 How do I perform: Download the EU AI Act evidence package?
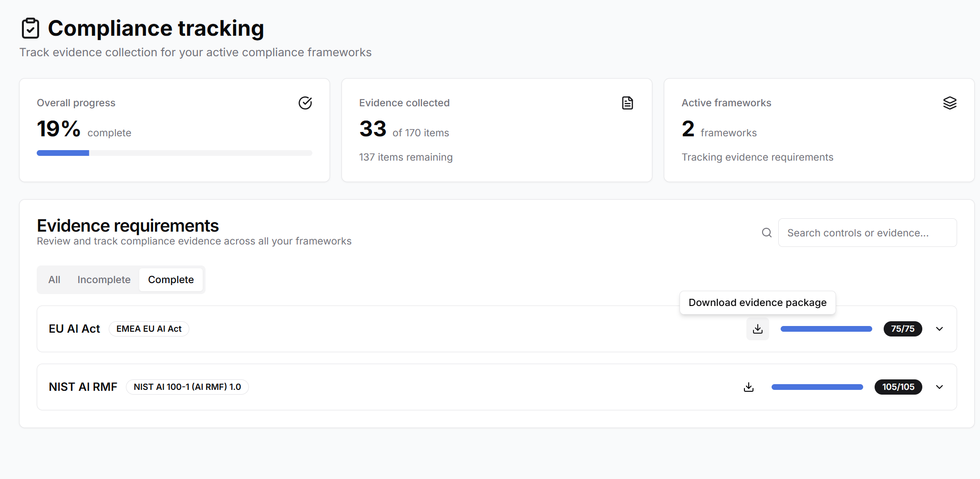pos(757,329)
